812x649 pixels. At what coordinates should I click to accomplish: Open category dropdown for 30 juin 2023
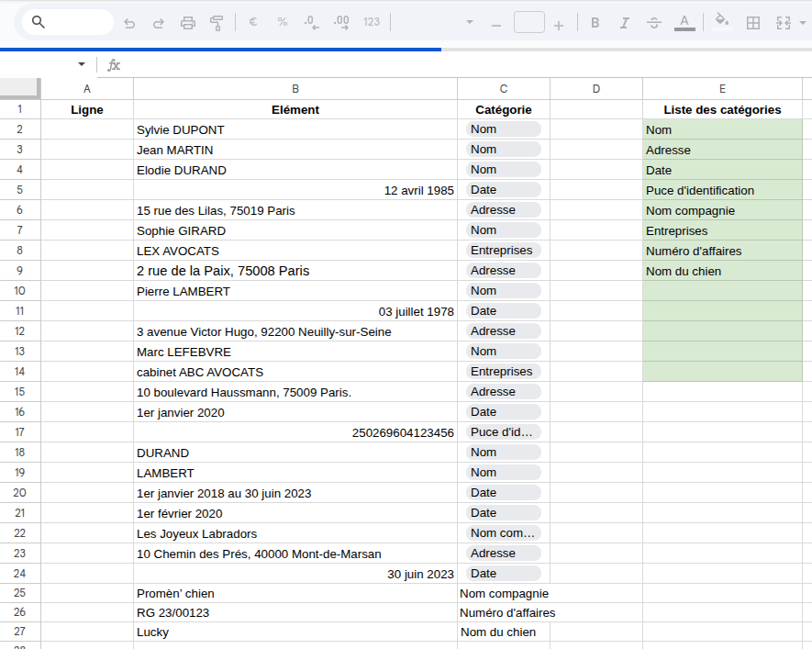coord(504,574)
